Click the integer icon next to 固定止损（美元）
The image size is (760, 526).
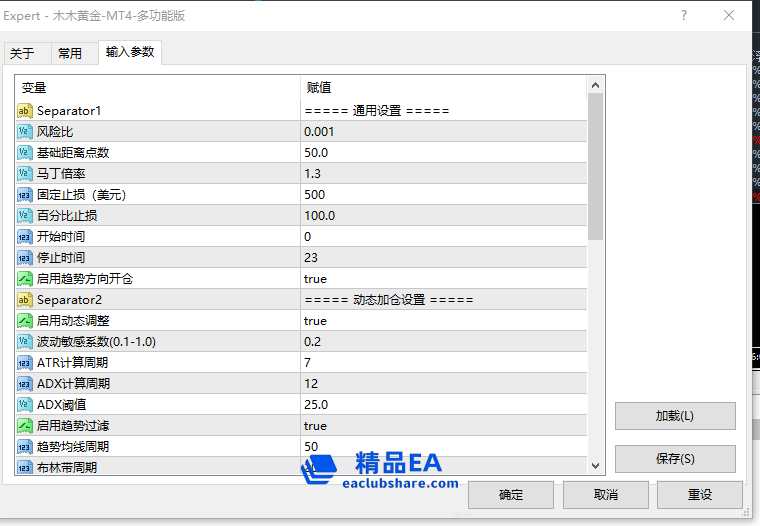point(25,195)
